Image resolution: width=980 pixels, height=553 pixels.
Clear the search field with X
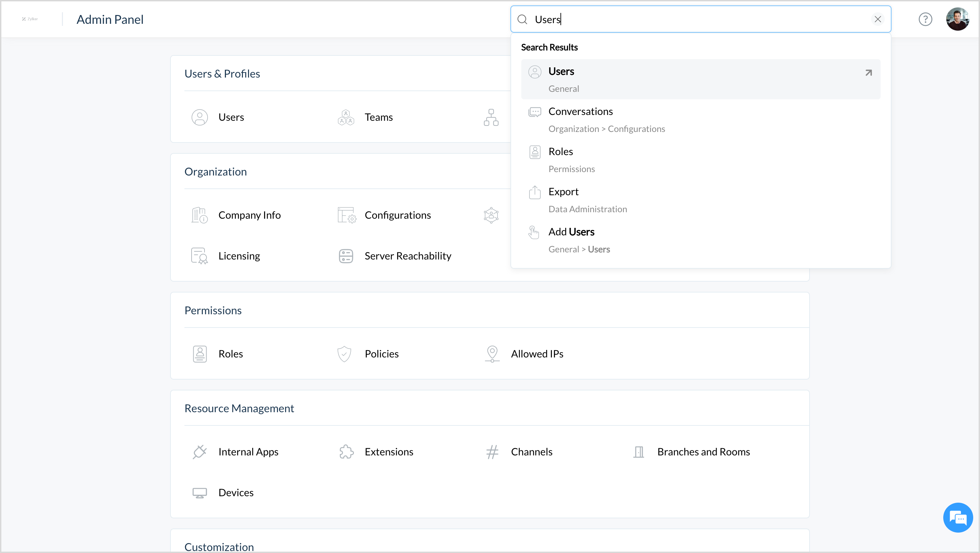point(878,19)
